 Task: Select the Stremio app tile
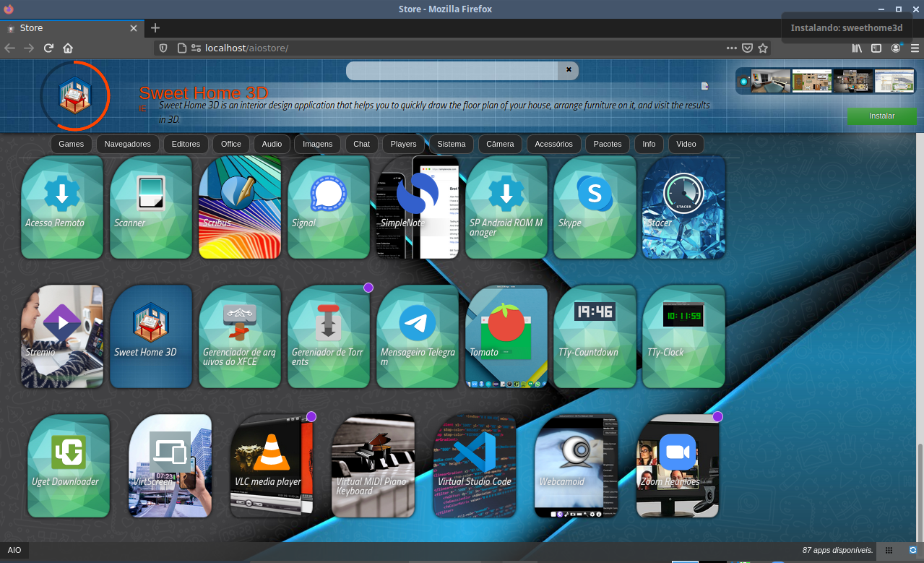pyautogui.click(x=62, y=336)
